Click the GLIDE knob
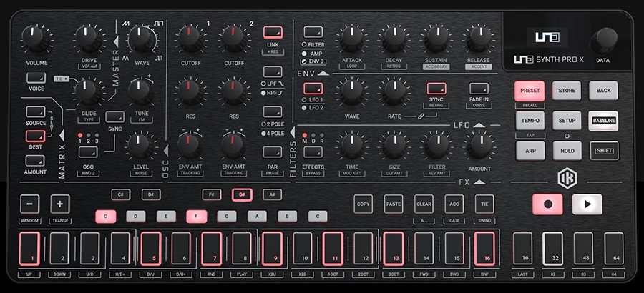Screen dimensions: 644x293 tap(86, 91)
